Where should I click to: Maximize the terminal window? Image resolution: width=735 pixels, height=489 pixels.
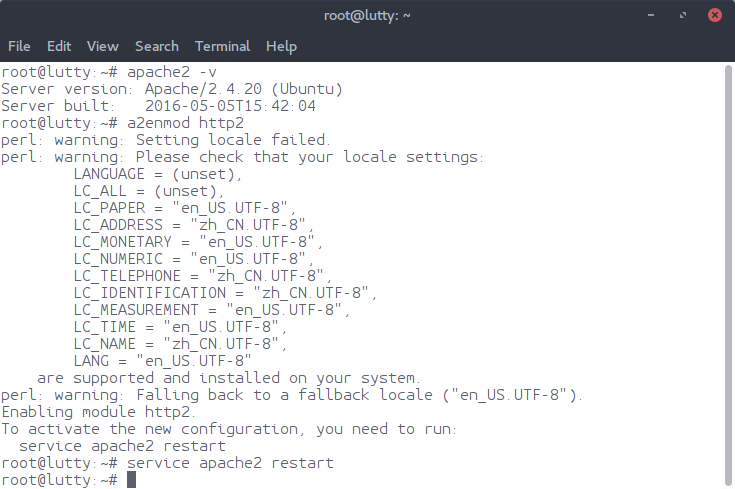click(681, 15)
